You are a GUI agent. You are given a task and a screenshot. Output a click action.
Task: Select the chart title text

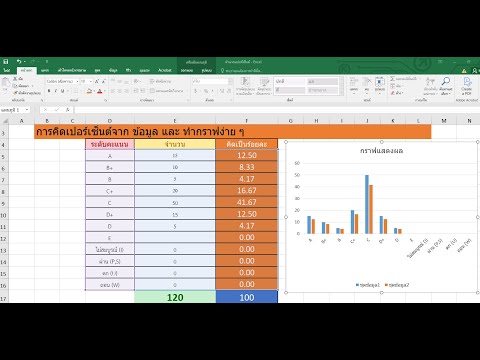click(x=382, y=151)
